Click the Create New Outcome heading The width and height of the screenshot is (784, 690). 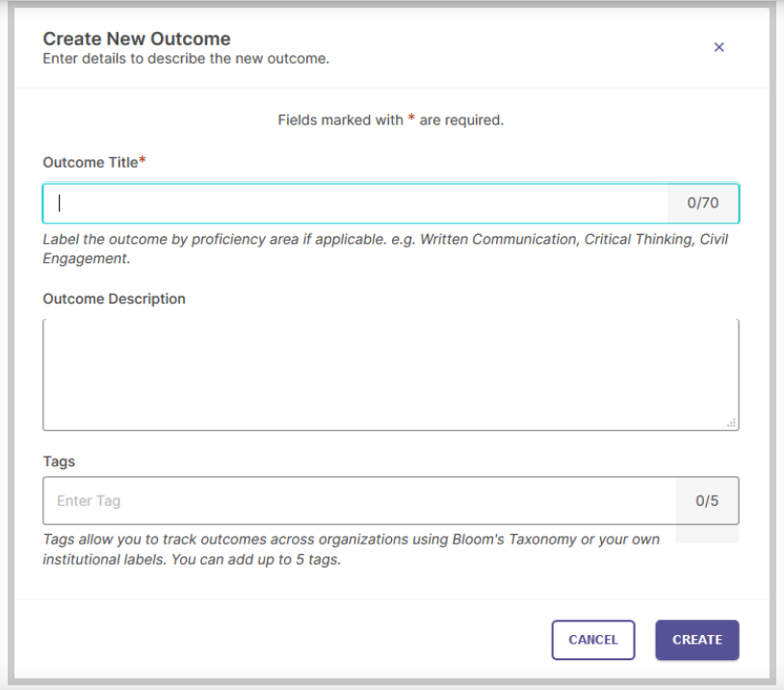pyautogui.click(x=136, y=39)
